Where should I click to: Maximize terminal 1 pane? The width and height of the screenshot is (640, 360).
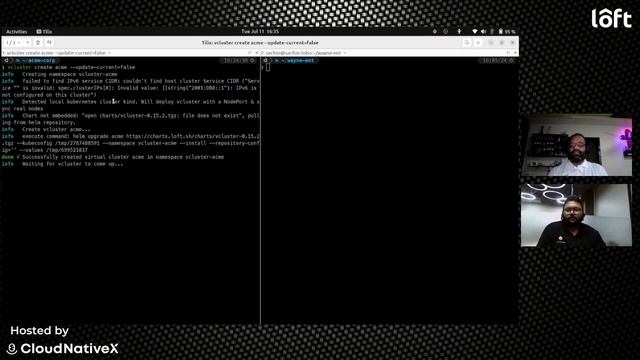click(249, 53)
